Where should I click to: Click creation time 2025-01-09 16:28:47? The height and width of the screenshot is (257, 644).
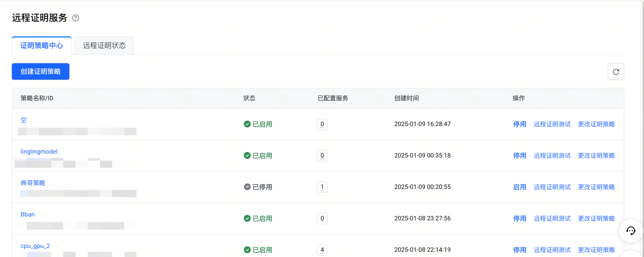click(x=423, y=124)
